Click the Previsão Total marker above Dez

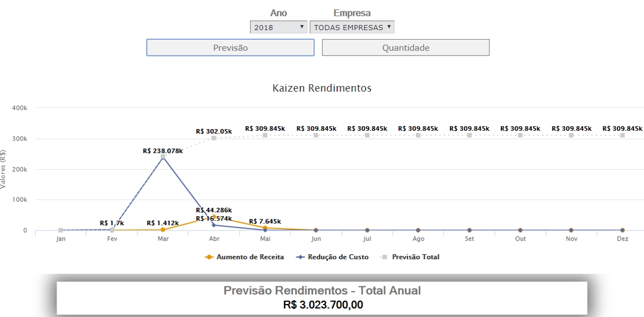pos(622,135)
